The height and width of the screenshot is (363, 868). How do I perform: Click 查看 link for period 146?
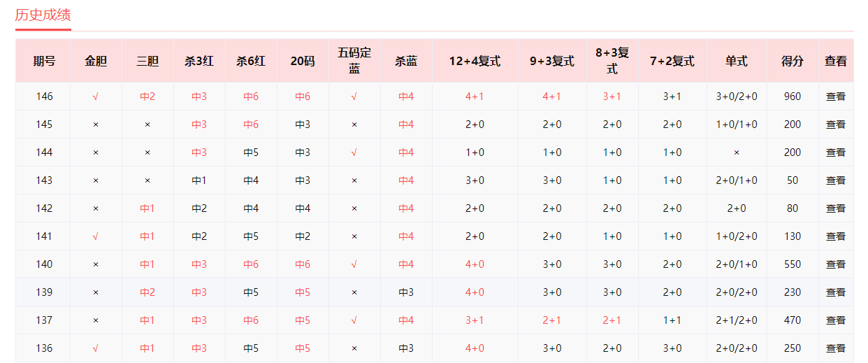tap(835, 97)
